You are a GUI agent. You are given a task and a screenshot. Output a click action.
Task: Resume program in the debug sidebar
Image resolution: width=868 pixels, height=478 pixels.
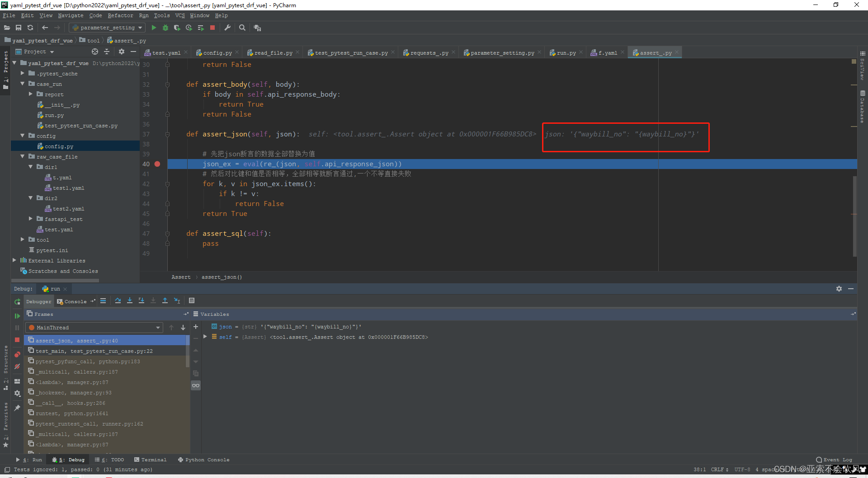click(x=17, y=316)
